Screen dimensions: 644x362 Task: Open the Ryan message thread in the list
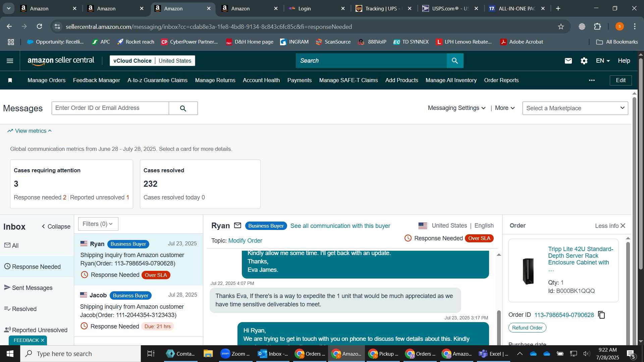click(139, 259)
